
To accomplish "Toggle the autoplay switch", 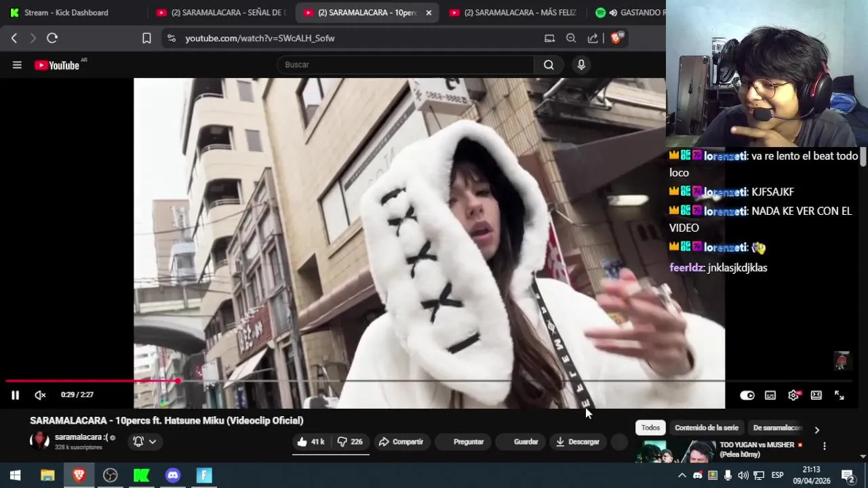I will pyautogui.click(x=747, y=395).
